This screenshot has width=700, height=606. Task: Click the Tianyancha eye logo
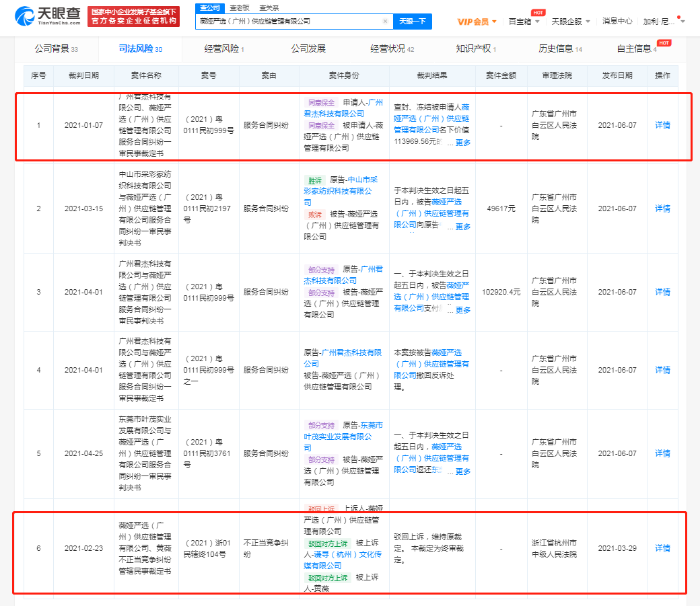[x=26, y=16]
